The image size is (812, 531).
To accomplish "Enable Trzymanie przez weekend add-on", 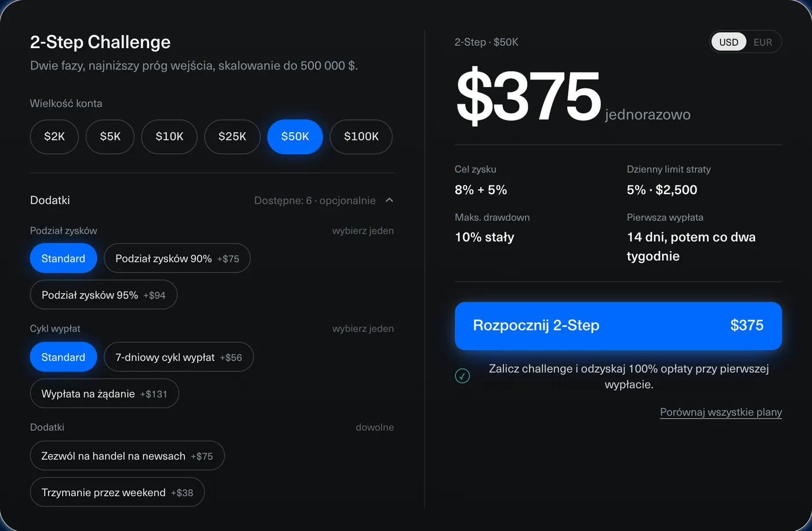I will coord(117,493).
